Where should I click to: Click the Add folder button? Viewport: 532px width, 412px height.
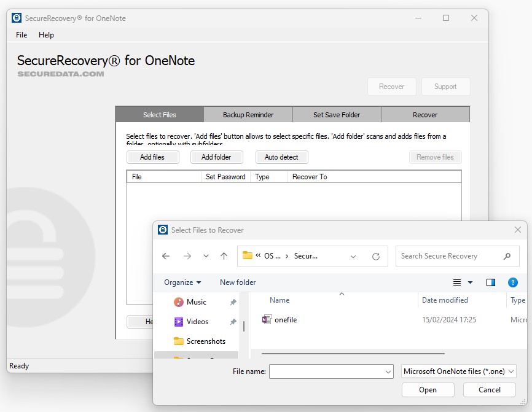[x=216, y=157]
